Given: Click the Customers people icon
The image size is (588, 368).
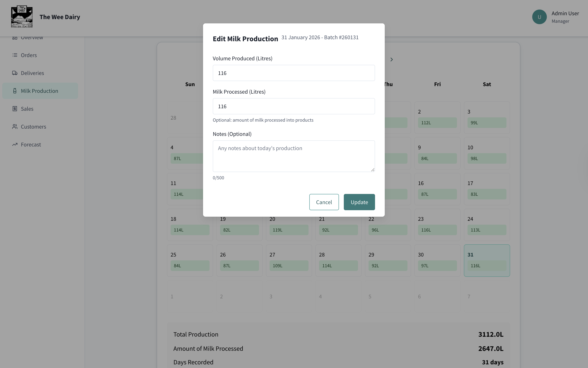Looking at the screenshot, I should pyautogui.click(x=15, y=127).
